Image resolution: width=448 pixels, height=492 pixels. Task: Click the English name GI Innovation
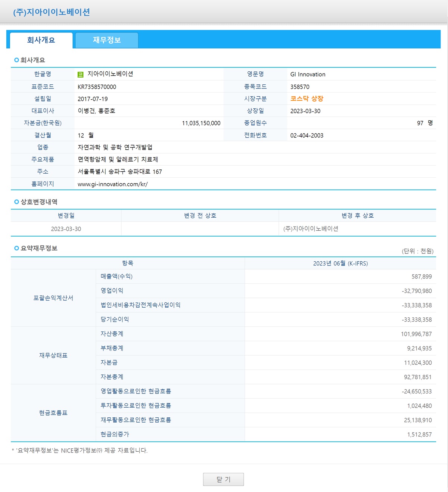[x=308, y=74]
